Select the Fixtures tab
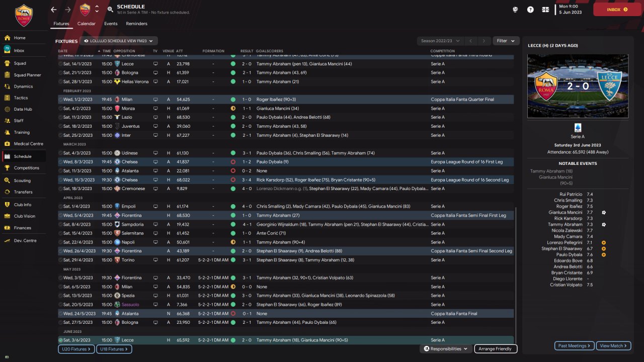644x362 pixels. [x=61, y=24]
